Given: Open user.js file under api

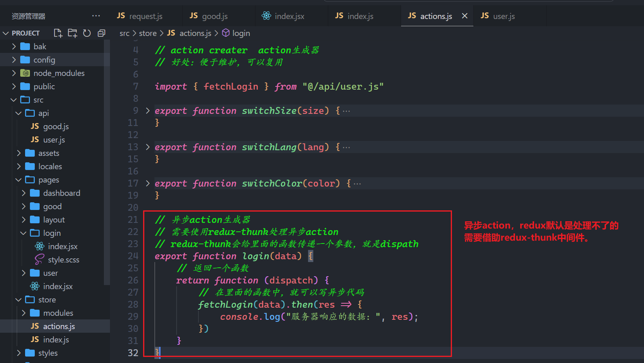Looking at the screenshot, I should coord(55,140).
